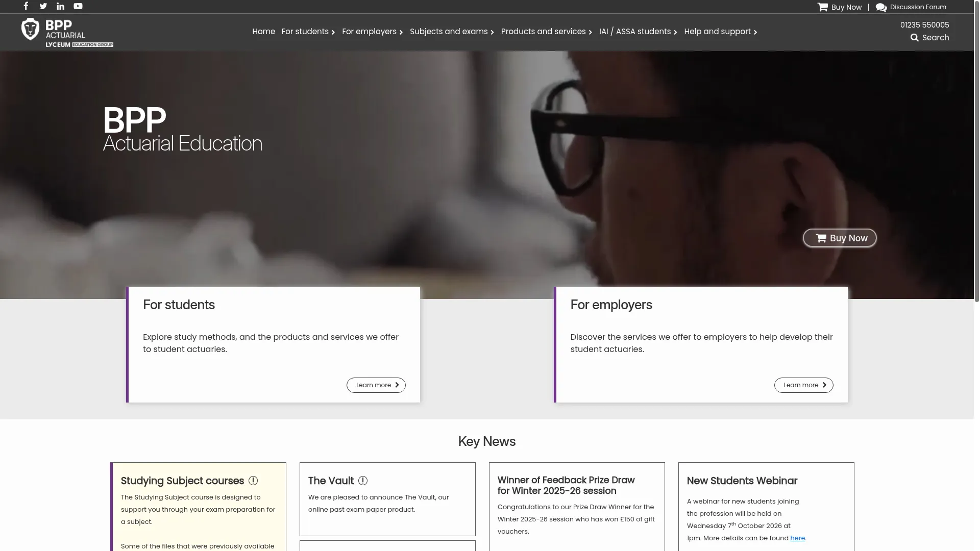Click the For employers card heading
The width and height of the screenshot is (980, 551).
611,305
